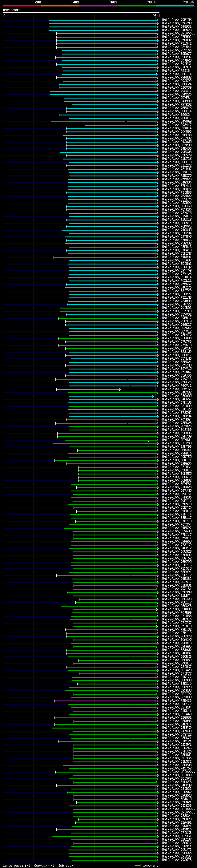The image size is (197, 868).
Task: Open hit UniRef100_P46523
Action: click(176, 30)
